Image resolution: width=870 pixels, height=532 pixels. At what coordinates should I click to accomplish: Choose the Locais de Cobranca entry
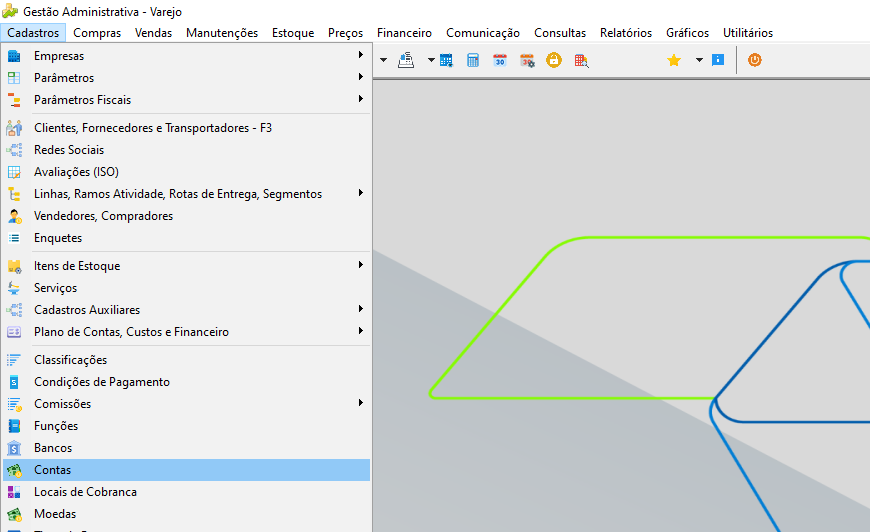186,492
